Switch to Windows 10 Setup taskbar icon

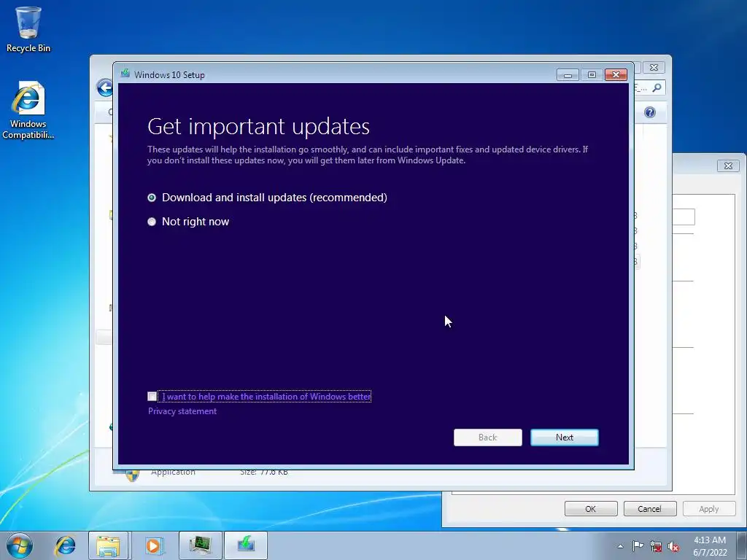(x=246, y=545)
